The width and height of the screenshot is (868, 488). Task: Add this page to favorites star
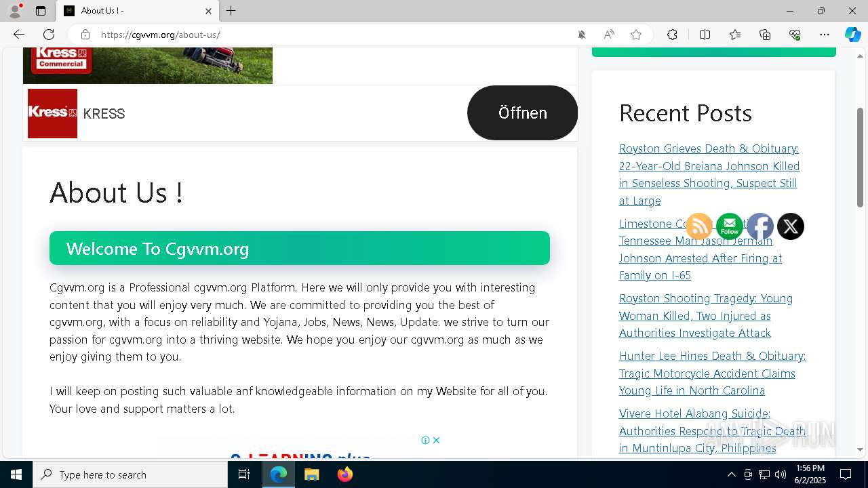(x=636, y=35)
